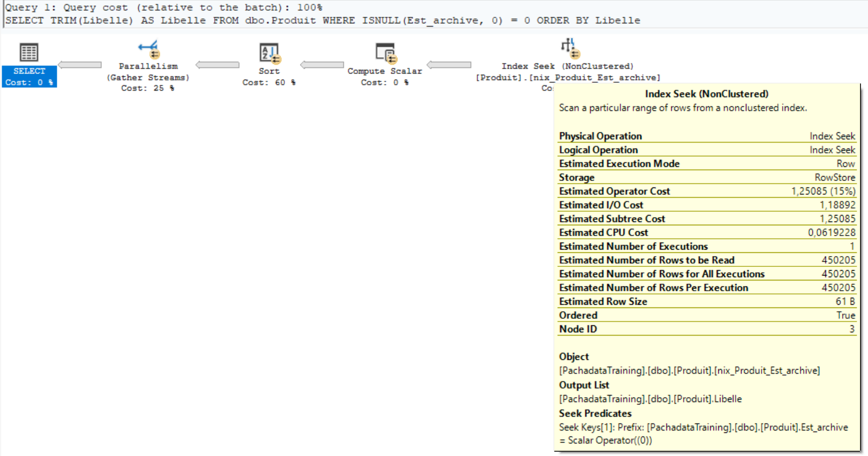Click the Seek Predicates heading
The width and height of the screenshot is (868, 456).
(x=595, y=413)
